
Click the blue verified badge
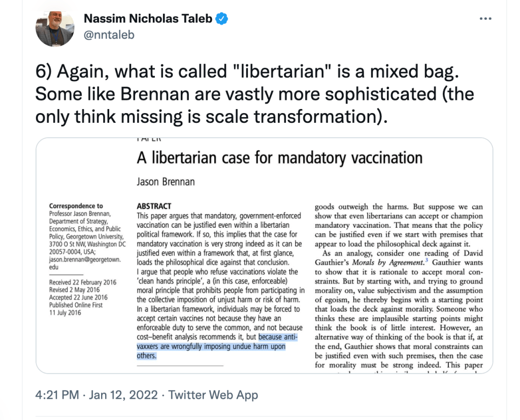[x=221, y=19]
